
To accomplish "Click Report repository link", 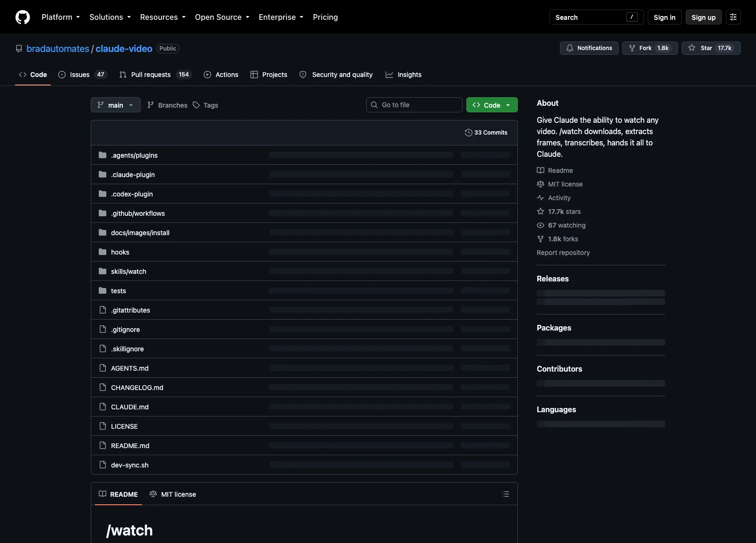I will [x=563, y=253].
